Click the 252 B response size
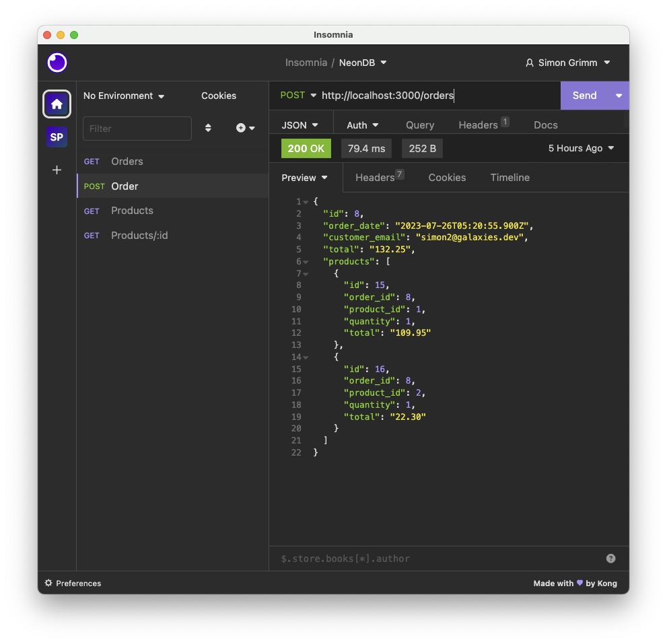Screen dimensions: 667x644 tap(423, 149)
